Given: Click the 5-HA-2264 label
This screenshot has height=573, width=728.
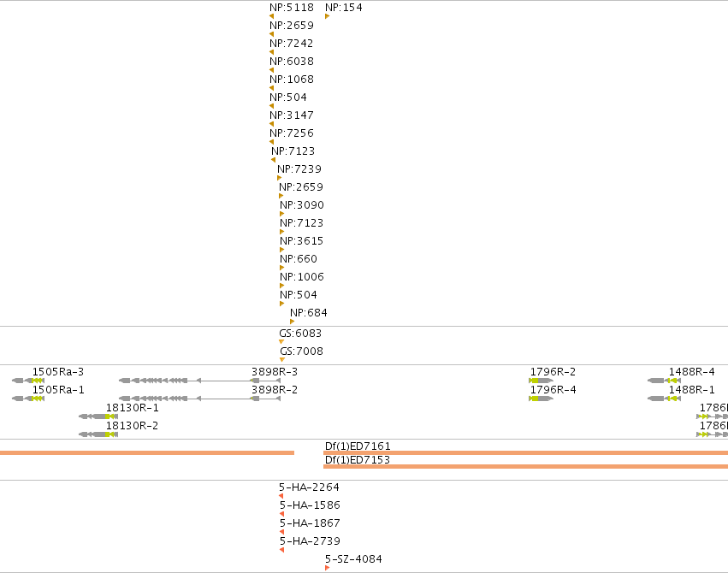Looking at the screenshot, I should point(309,487).
